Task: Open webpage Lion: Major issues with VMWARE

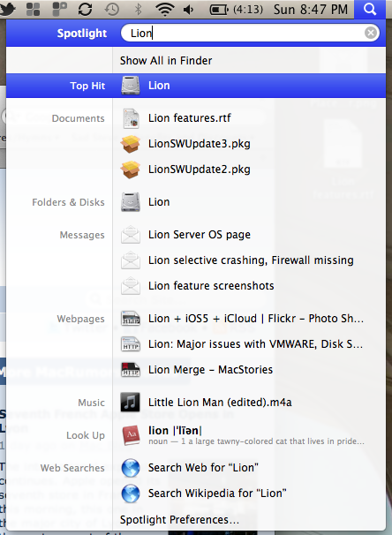Action: point(255,344)
